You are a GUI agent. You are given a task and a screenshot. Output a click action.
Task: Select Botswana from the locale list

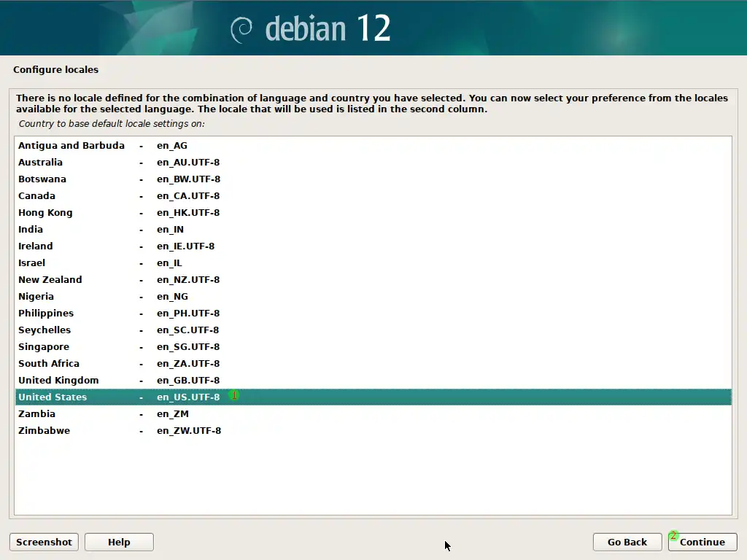coord(42,179)
